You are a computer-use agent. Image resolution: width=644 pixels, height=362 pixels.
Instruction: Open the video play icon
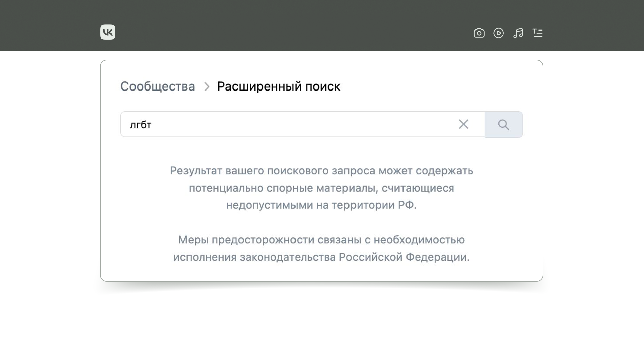click(498, 33)
